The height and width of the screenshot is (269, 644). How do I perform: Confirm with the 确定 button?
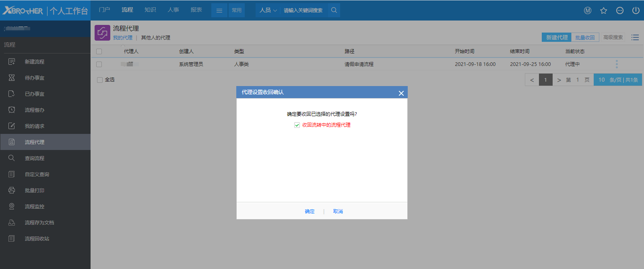[x=310, y=212]
